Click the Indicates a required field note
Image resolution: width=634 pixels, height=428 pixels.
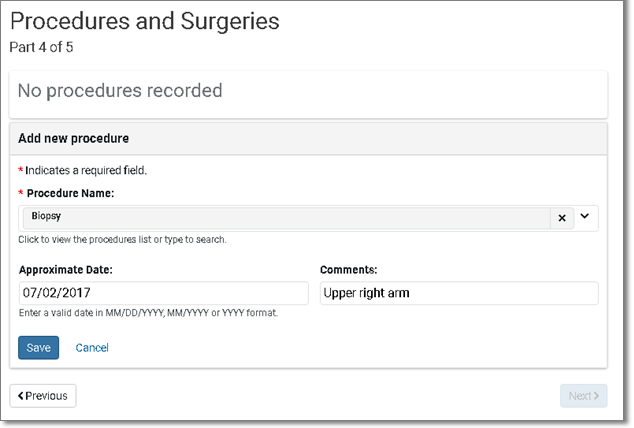point(82,171)
